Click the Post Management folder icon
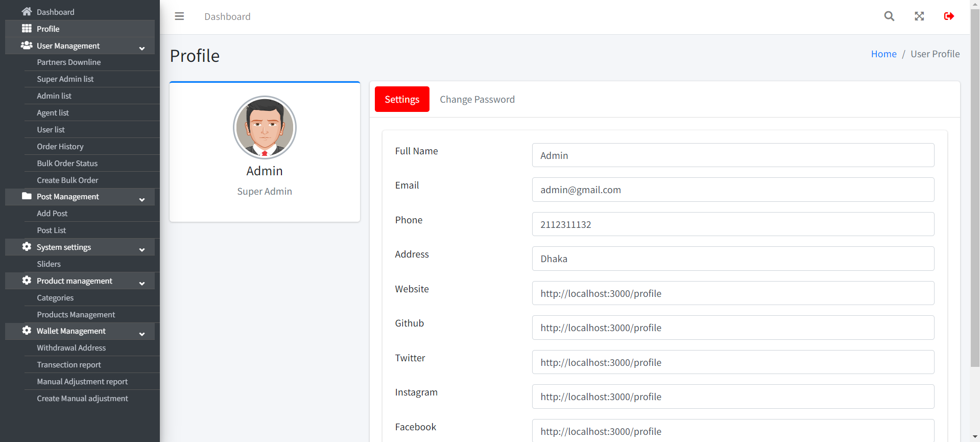 point(27,196)
